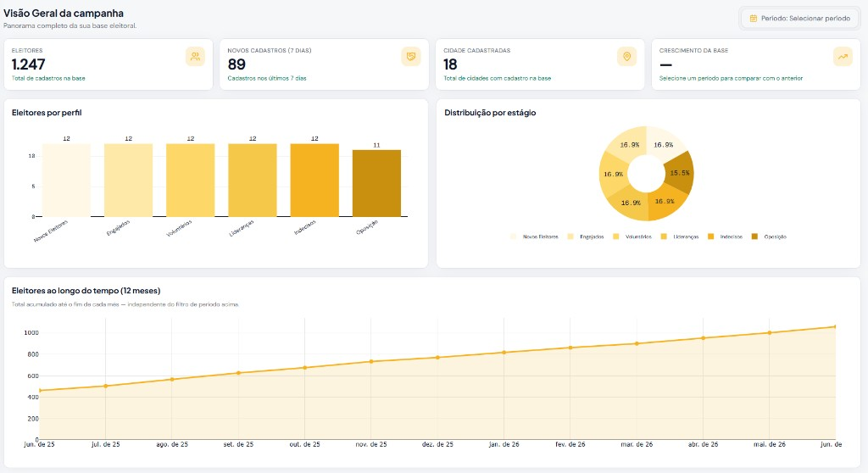
Task: Toggle the Voluntários legend label
Action: pyautogui.click(x=638, y=237)
